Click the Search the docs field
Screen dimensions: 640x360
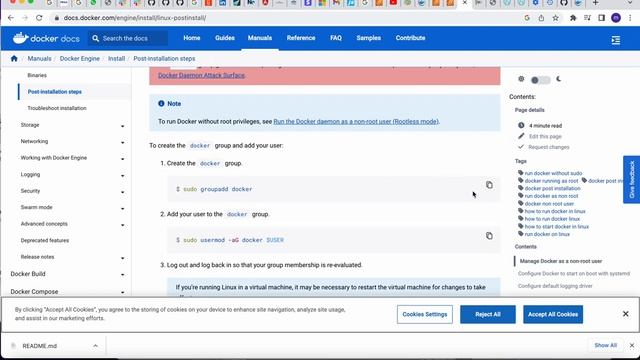[128, 38]
